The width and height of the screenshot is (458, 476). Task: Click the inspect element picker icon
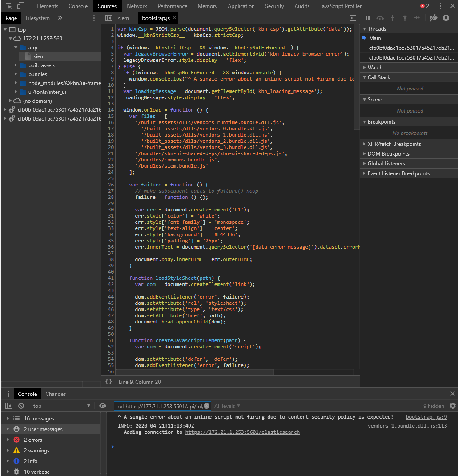[8, 6]
